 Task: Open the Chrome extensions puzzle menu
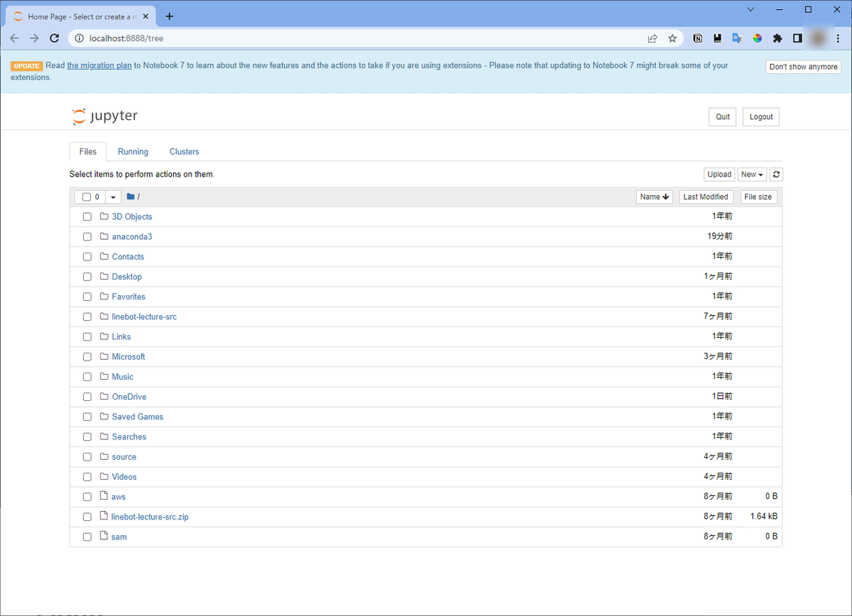tap(777, 38)
